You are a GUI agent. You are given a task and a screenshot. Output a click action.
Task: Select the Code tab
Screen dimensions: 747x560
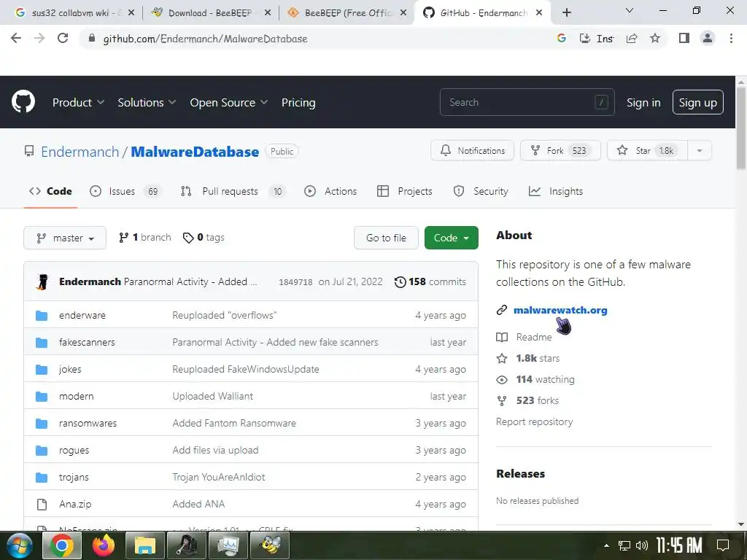[50, 192]
